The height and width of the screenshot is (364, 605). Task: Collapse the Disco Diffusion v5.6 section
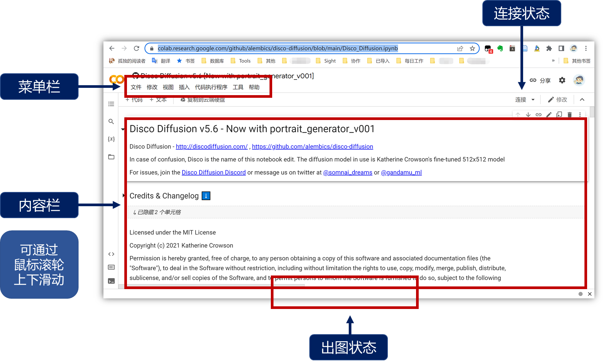[x=123, y=129]
